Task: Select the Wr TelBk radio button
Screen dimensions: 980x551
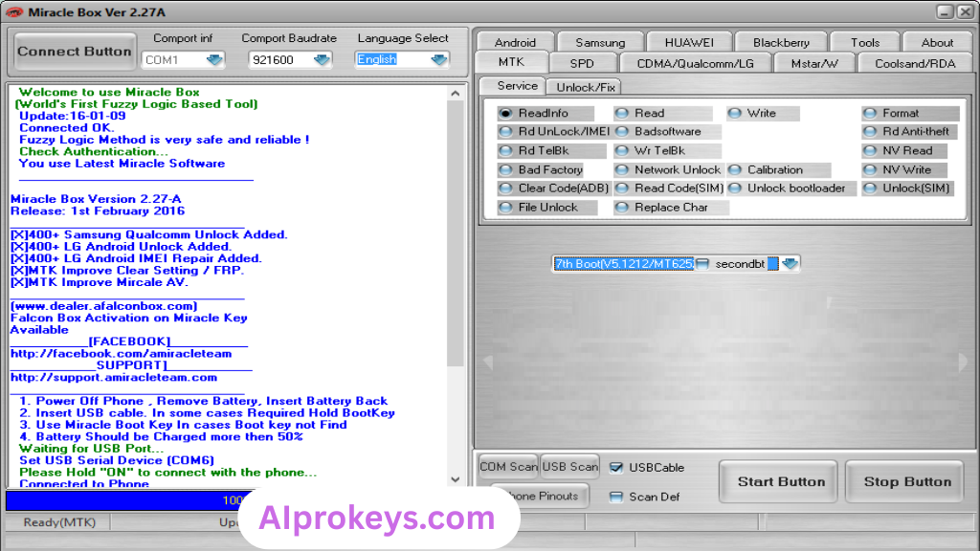Action: [667, 150]
